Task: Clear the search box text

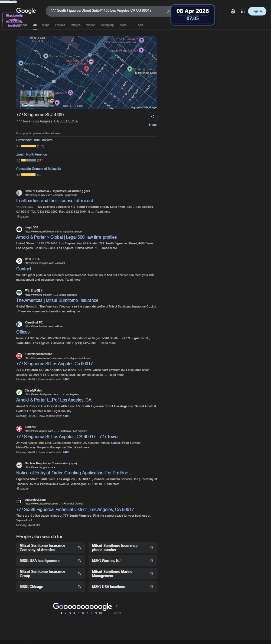Action: (168, 11)
